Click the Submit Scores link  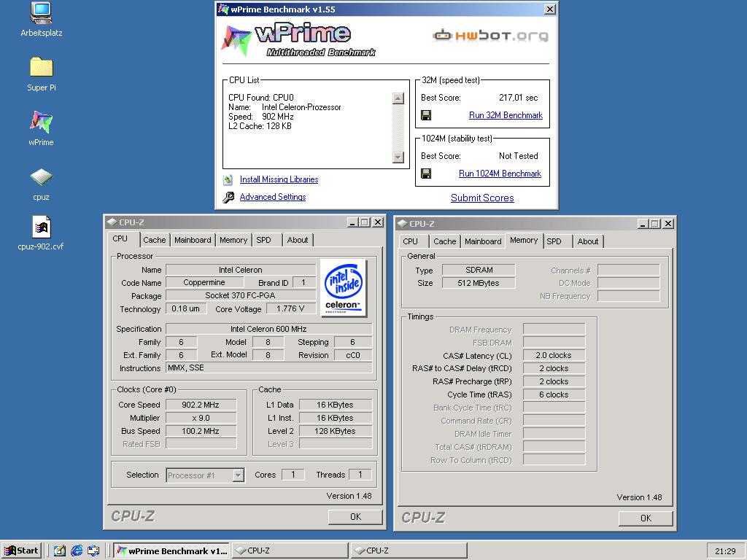pos(482,198)
